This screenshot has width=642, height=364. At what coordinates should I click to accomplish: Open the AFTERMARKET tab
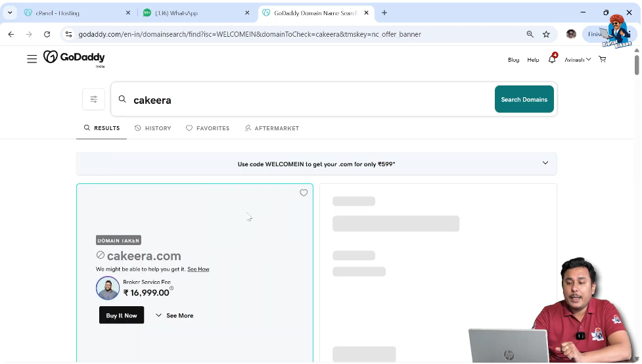tap(272, 128)
